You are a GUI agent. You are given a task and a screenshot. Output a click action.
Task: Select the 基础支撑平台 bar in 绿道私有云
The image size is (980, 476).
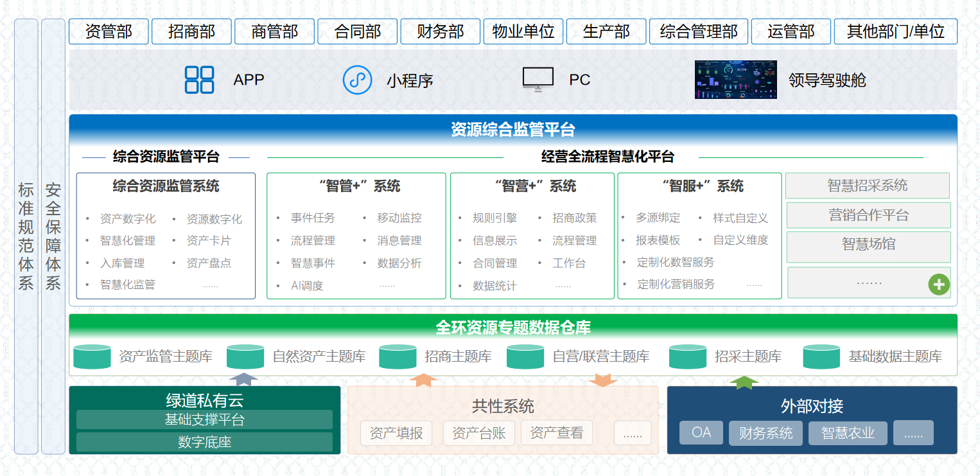pyautogui.click(x=204, y=420)
